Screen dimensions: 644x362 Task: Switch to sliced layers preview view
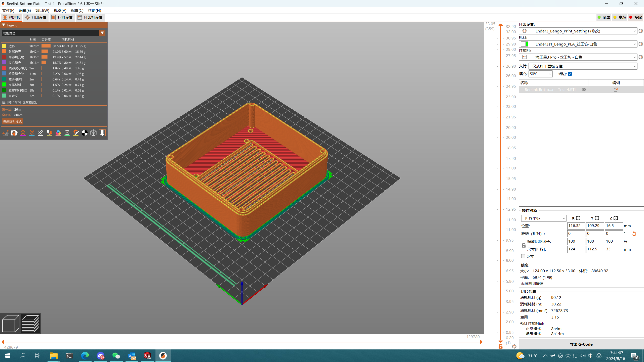click(30, 323)
